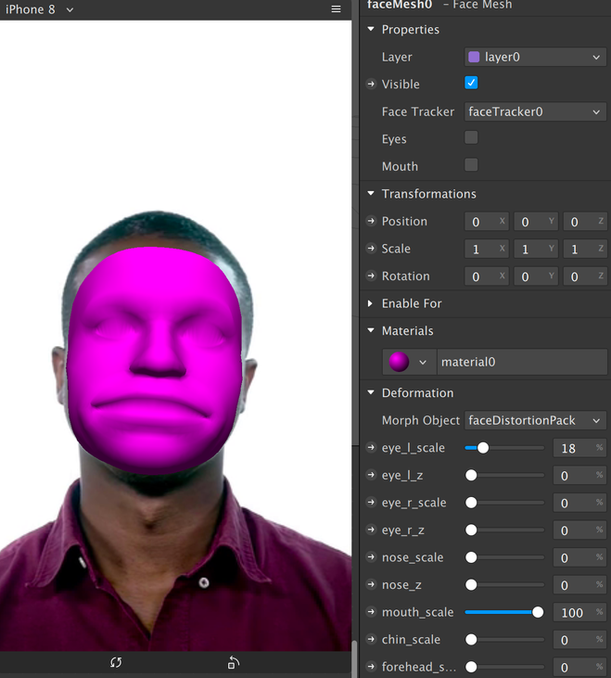
Task: Click the arrow icon beside Scale
Action: coord(371,249)
